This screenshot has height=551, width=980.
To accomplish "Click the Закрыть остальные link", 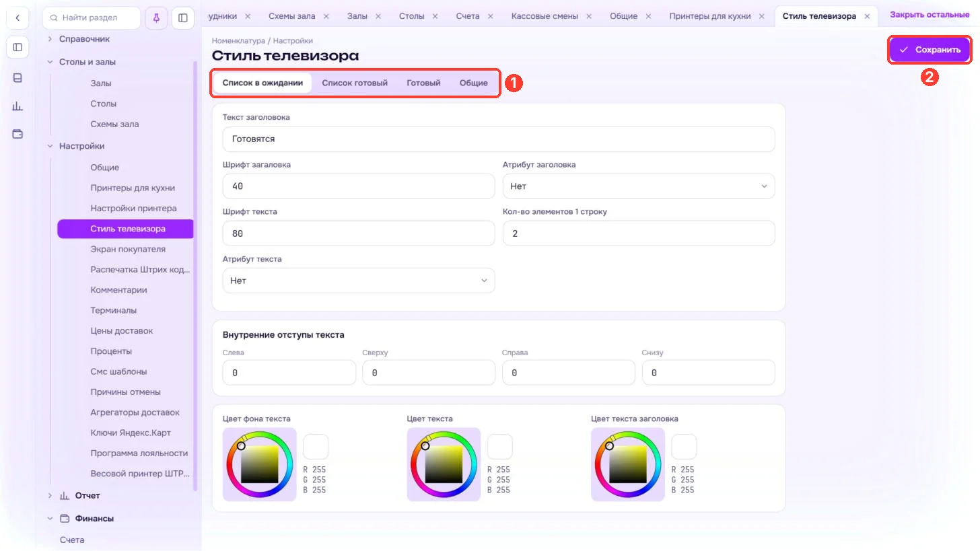I will coord(930,15).
